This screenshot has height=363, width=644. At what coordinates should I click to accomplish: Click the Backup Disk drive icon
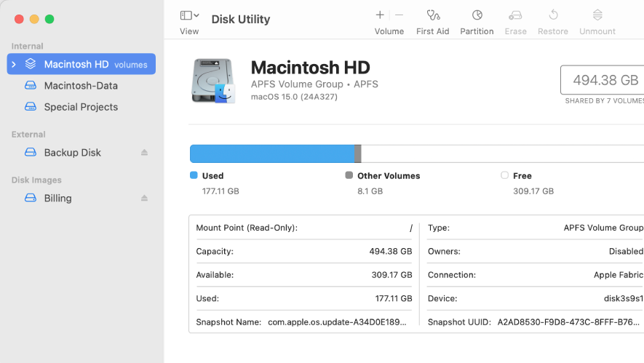(31, 152)
